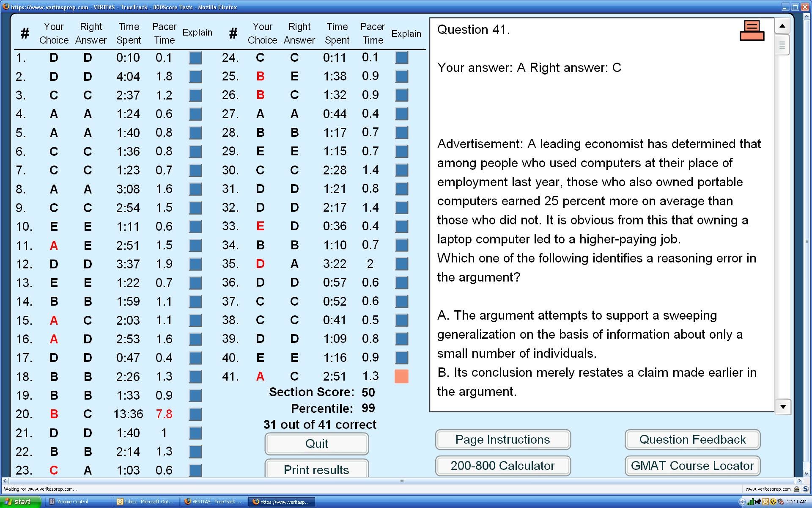
Task: Open Page Instructions
Action: 503,439
